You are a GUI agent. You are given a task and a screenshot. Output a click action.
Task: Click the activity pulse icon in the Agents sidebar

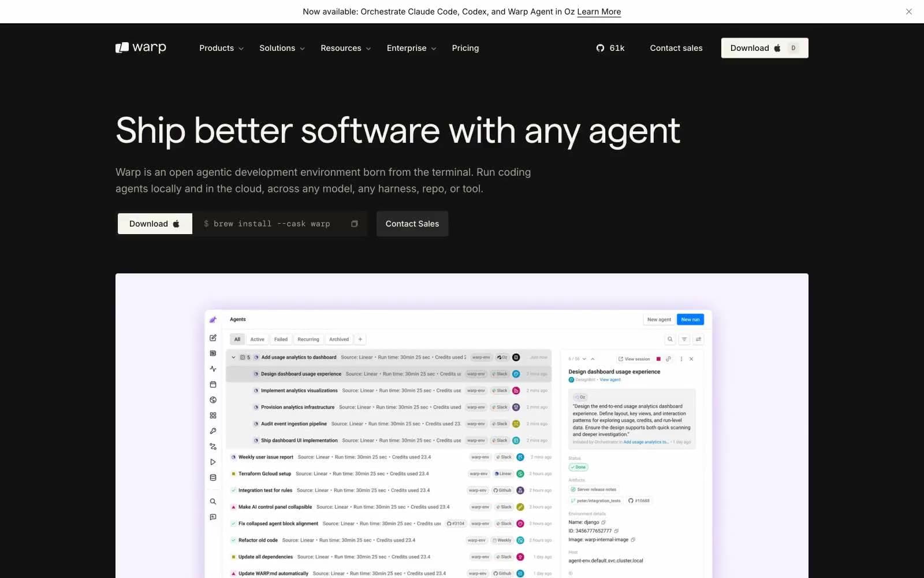click(213, 369)
